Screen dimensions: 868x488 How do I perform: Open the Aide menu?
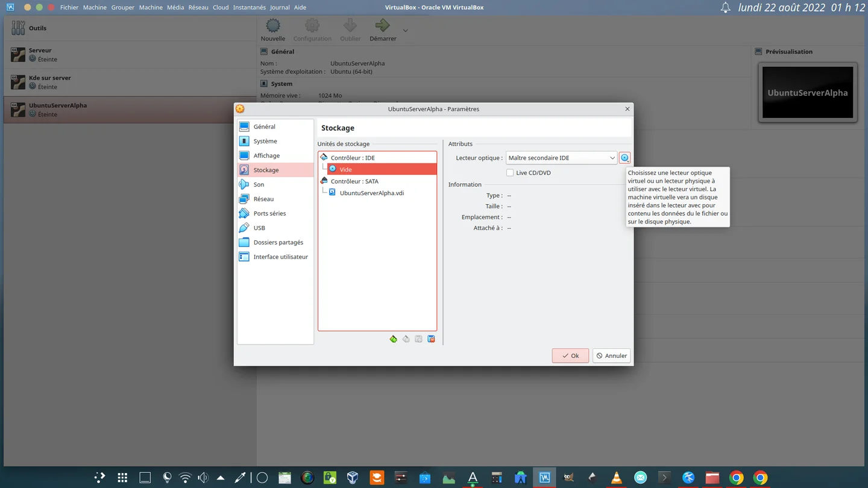point(300,7)
